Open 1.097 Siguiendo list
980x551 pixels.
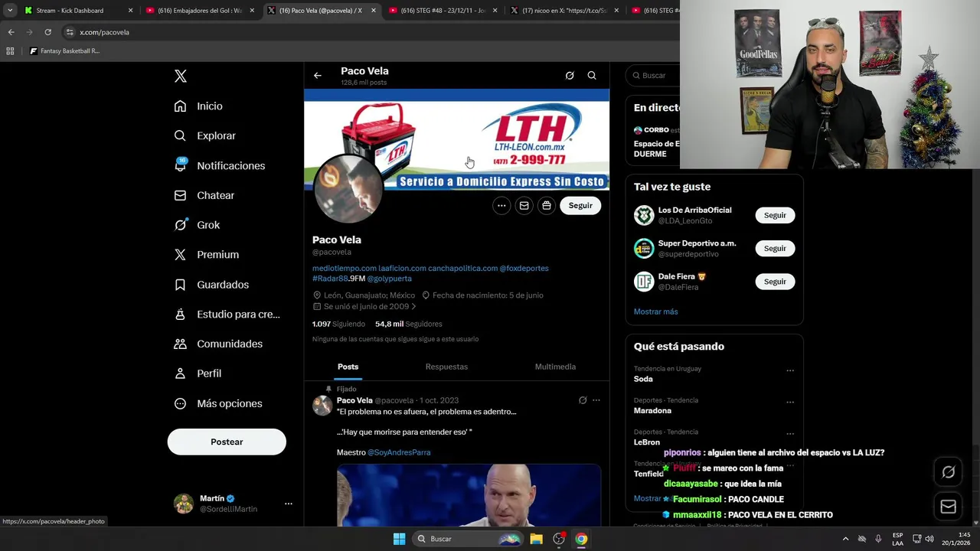(x=338, y=324)
